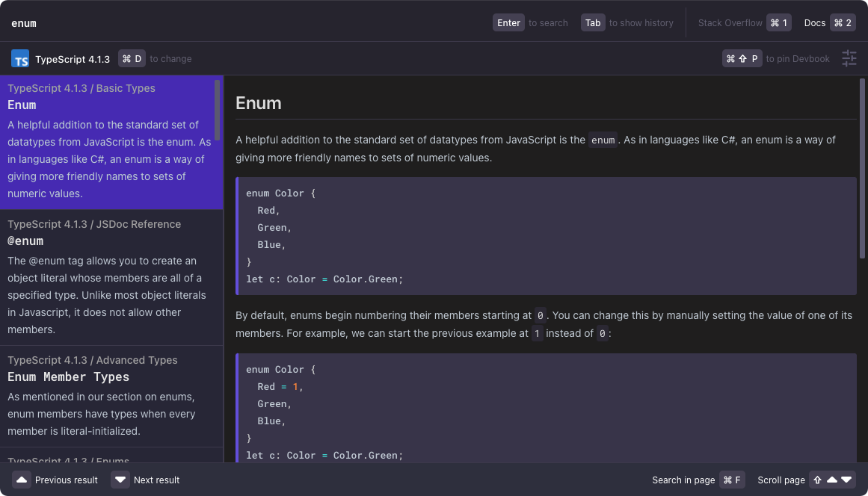Screen dimensions: 868x496
Task: Click the ⌘ 1 shortcut badge
Action: (x=779, y=22)
